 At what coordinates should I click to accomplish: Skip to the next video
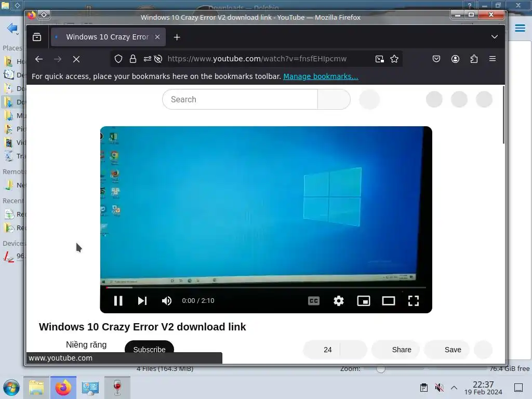[x=142, y=301]
